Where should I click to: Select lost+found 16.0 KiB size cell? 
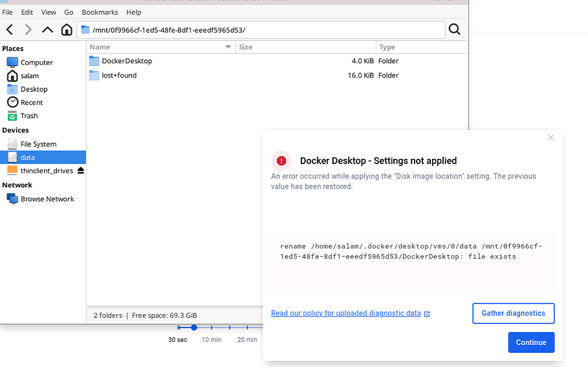pyautogui.click(x=360, y=75)
